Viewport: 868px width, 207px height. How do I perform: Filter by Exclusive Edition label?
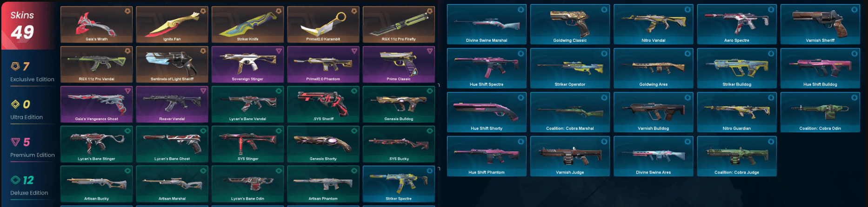[x=32, y=79]
